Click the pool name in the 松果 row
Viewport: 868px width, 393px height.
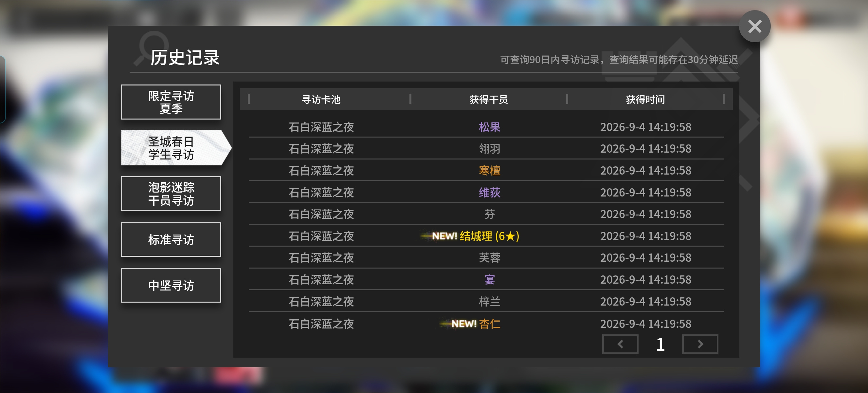321,127
